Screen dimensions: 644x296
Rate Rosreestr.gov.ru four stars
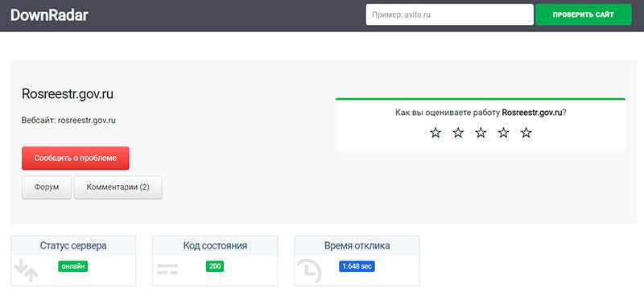pyautogui.click(x=503, y=133)
